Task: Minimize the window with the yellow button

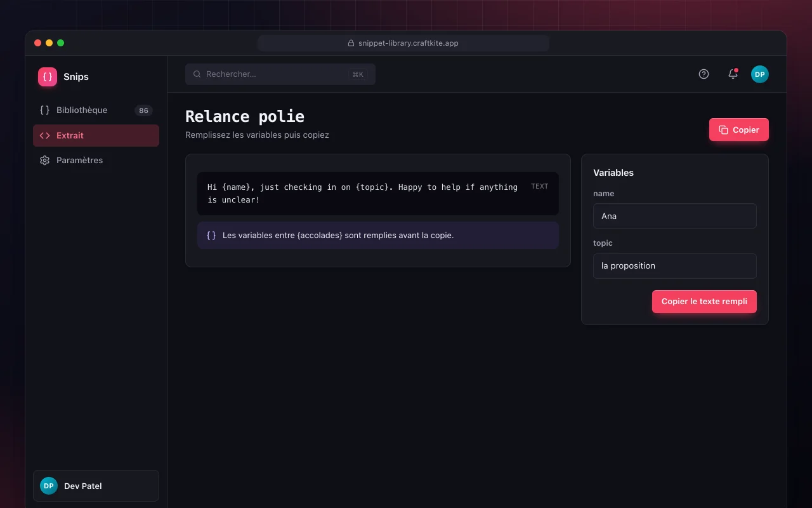Action: pyautogui.click(x=49, y=43)
